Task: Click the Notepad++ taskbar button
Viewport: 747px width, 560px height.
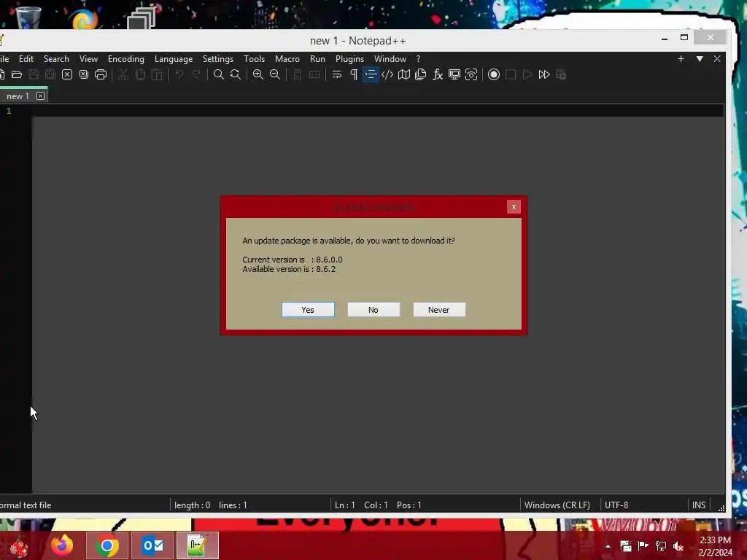Action: click(x=197, y=545)
